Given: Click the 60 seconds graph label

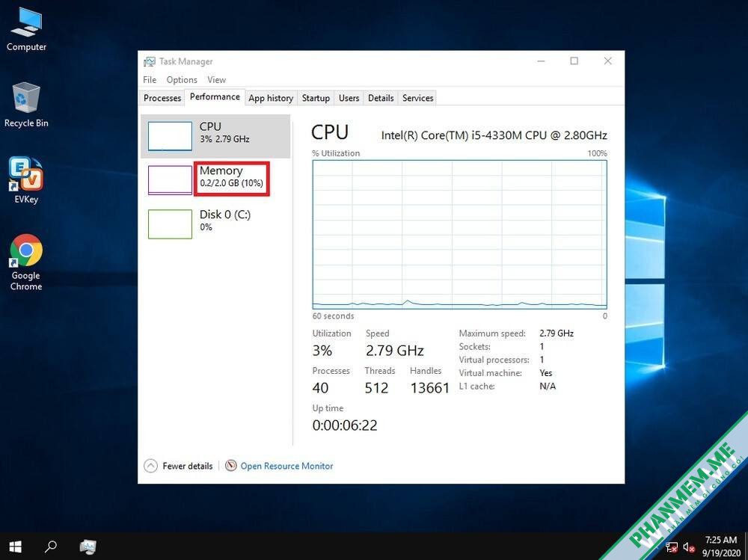Looking at the screenshot, I should click(x=333, y=316).
